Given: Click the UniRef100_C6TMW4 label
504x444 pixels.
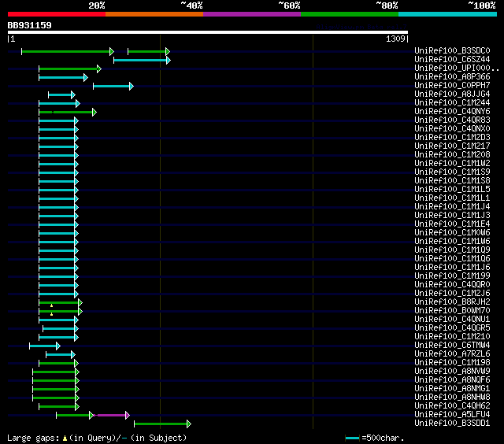Looking at the screenshot, I should (452, 346).
